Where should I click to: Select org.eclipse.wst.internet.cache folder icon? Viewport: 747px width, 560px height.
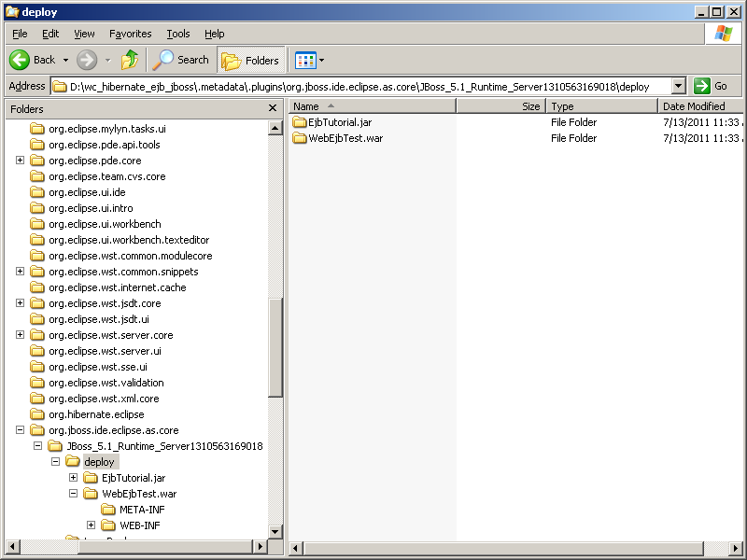[x=36, y=287]
